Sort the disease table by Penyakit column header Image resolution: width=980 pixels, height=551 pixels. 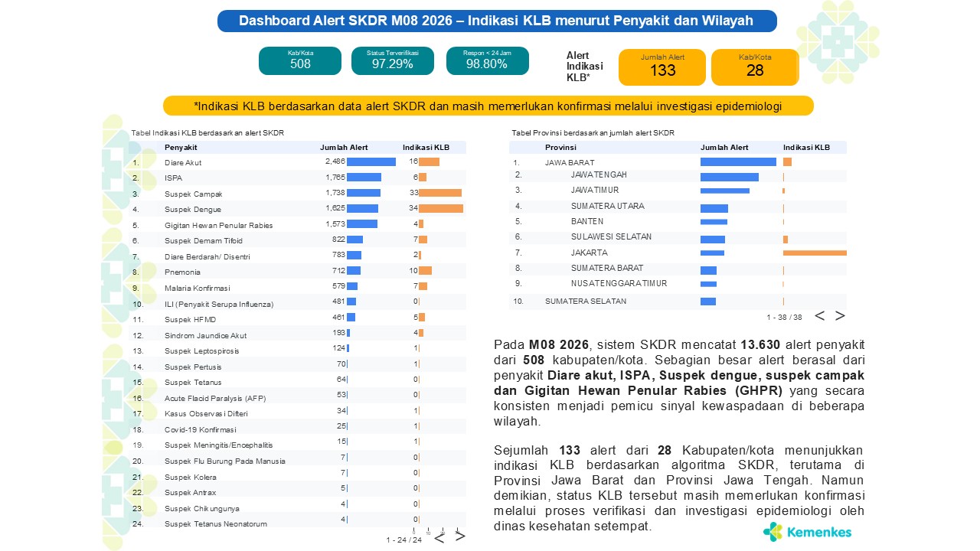click(181, 147)
